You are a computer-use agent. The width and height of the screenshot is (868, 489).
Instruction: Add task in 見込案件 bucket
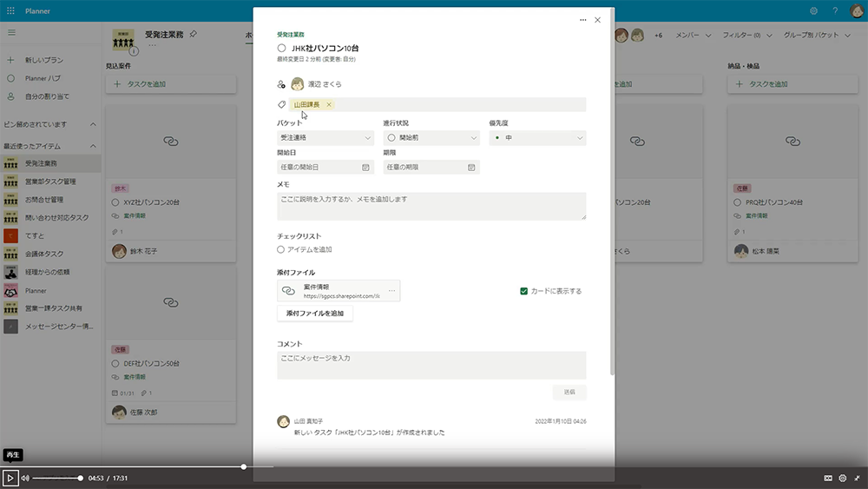(170, 84)
